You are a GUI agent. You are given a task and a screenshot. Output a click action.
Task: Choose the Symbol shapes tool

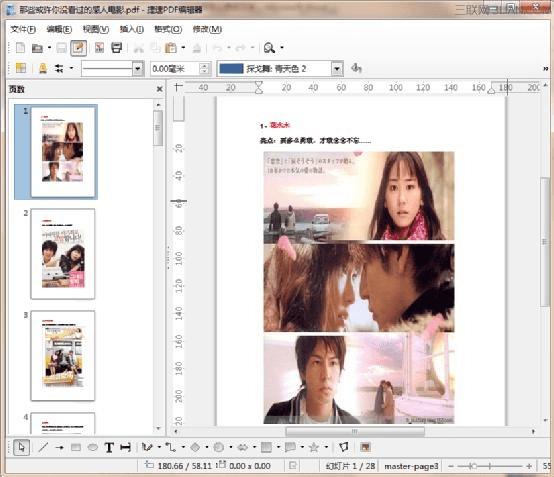219,447
